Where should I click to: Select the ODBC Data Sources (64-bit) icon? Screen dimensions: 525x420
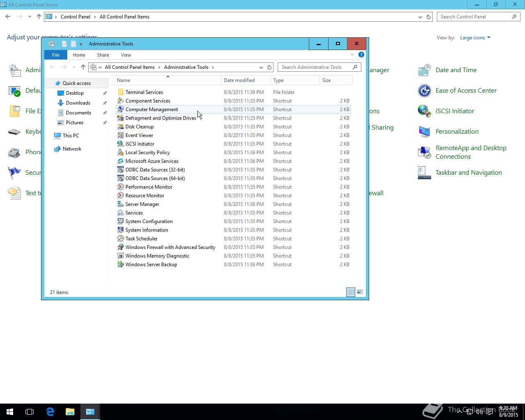click(120, 178)
